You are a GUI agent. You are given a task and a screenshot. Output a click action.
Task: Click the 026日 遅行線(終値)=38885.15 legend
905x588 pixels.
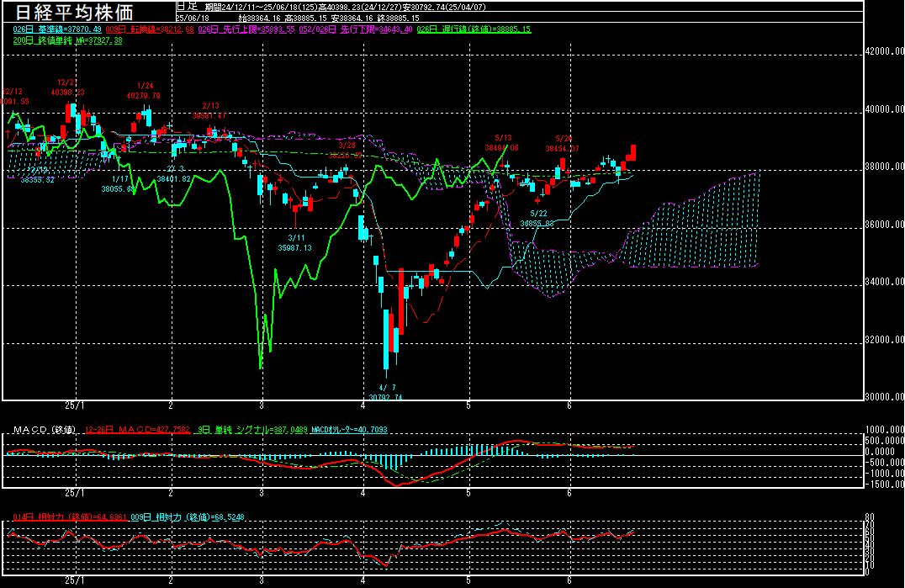click(474, 29)
